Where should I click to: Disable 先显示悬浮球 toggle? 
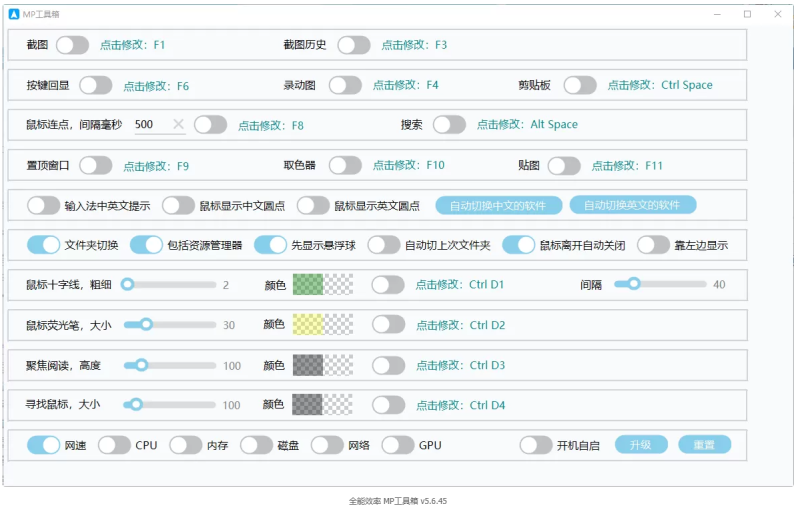coord(270,245)
